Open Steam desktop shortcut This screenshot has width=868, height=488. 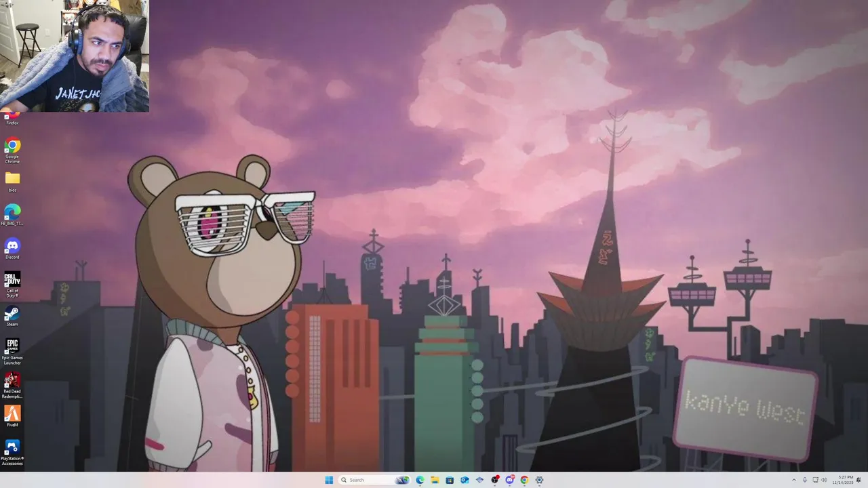click(x=12, y=317)
